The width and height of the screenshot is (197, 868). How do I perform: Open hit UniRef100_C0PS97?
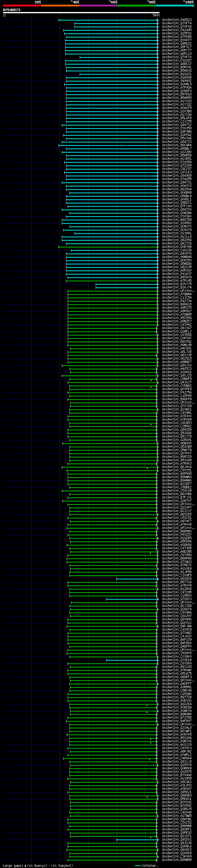(x=177, y=338)
